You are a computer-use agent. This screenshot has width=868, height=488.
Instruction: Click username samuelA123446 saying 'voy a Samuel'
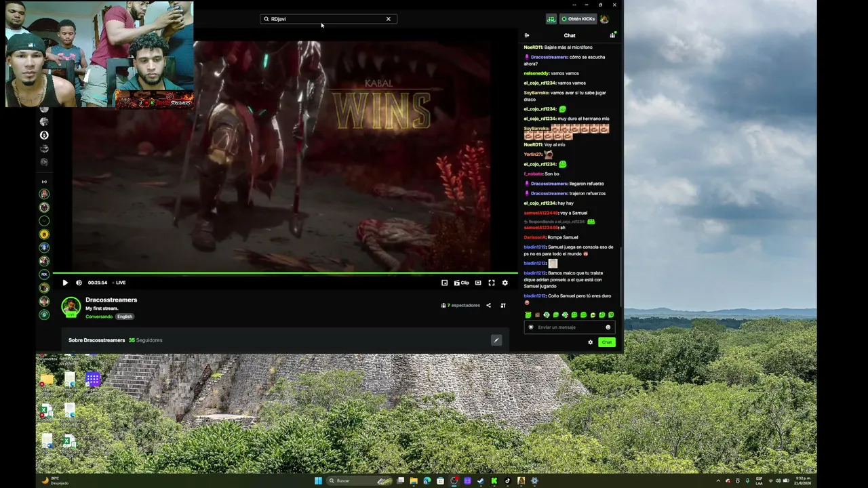[540, 213]
